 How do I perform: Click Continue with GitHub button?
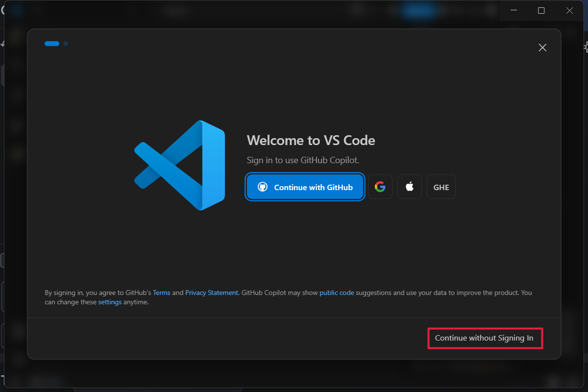pyautogui.click(x=305, y=187)
